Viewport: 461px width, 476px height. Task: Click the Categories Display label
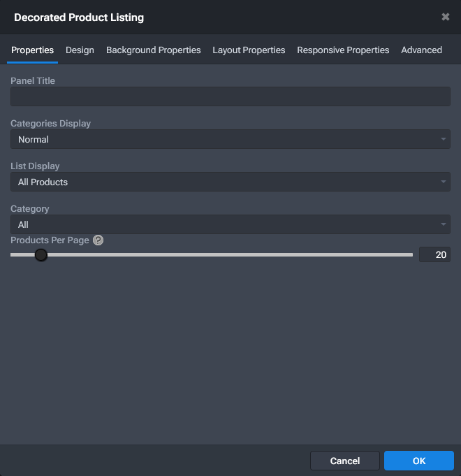51,124
